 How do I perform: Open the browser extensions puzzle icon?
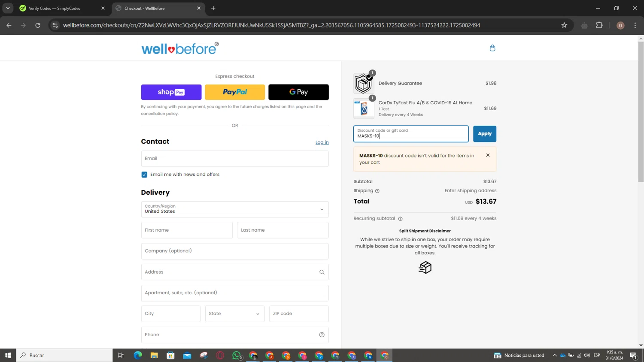tap(599, 25)
